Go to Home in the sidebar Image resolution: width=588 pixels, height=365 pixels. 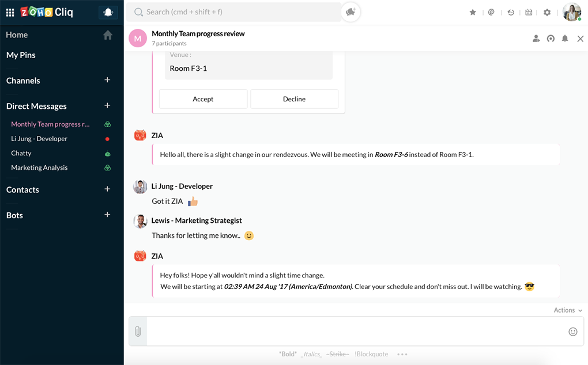17,35
